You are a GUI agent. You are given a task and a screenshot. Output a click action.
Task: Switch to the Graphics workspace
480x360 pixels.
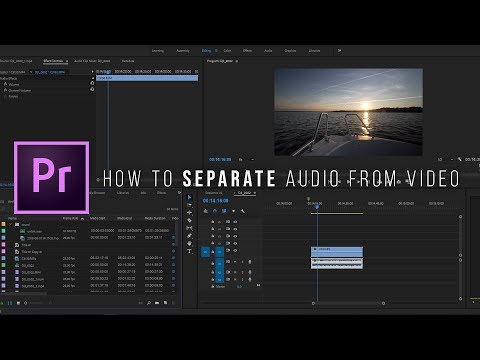tap(290, 51)
